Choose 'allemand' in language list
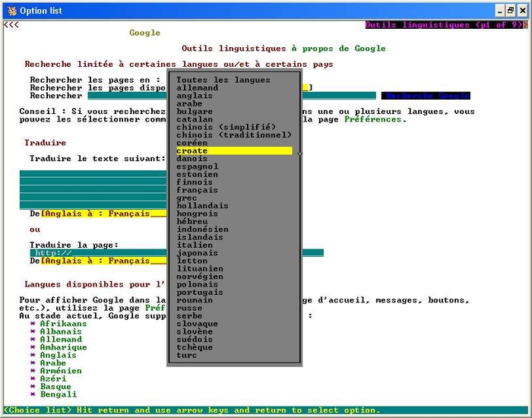Image resolution: width=532 pixels, height=418 pixels. 197,88
